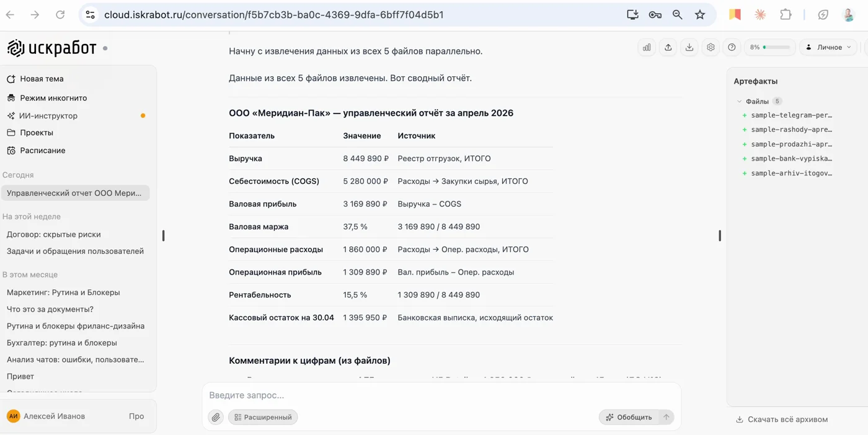The width and height of the screenshot is (868, 435).
Task: Click the Валовая маржа value 37,5 %
Action: pos(355,227)
